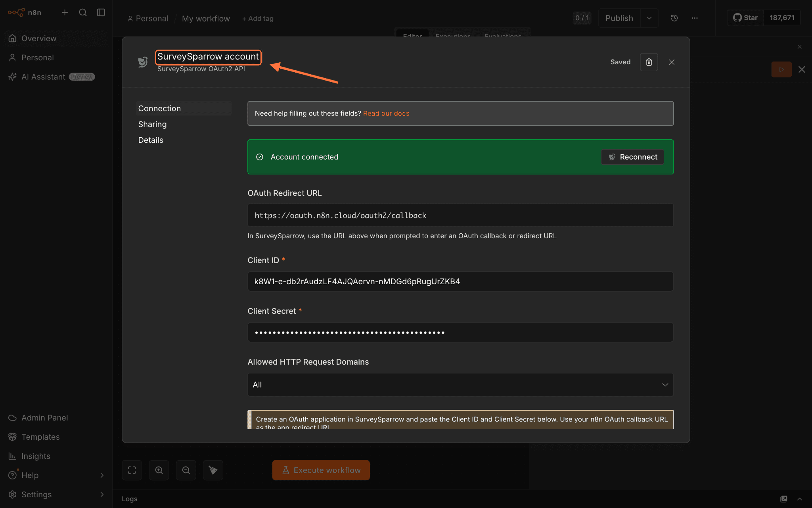Select the Sharing tab

184,124
